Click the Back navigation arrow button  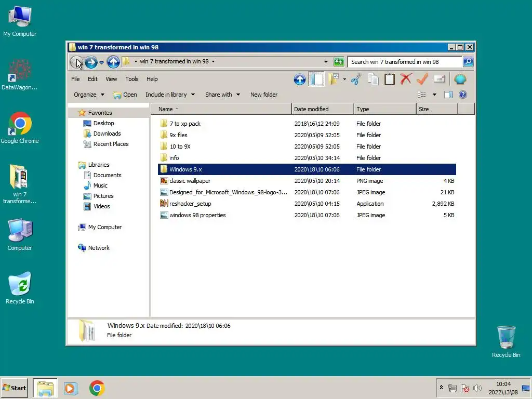(77, 62)
